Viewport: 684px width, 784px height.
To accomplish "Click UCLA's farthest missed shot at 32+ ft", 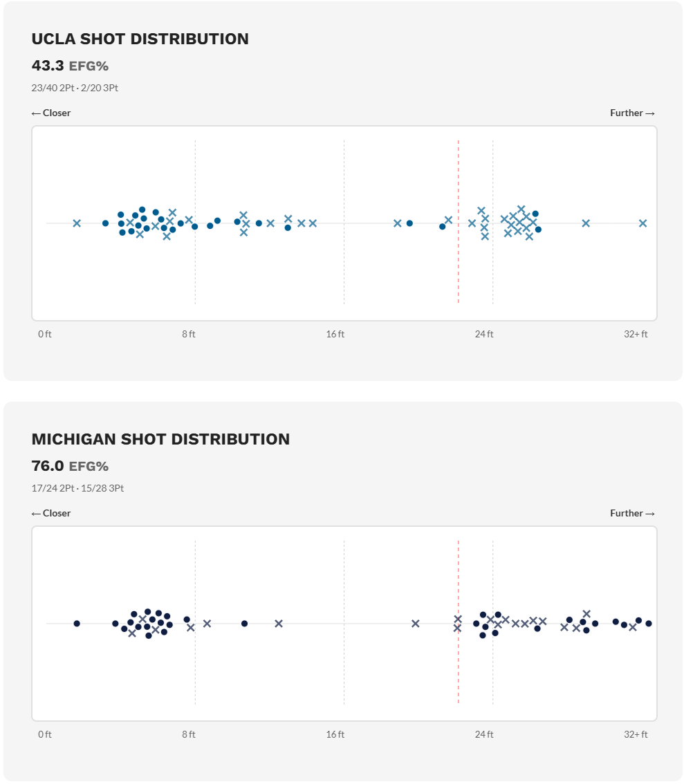I will 643,223.
